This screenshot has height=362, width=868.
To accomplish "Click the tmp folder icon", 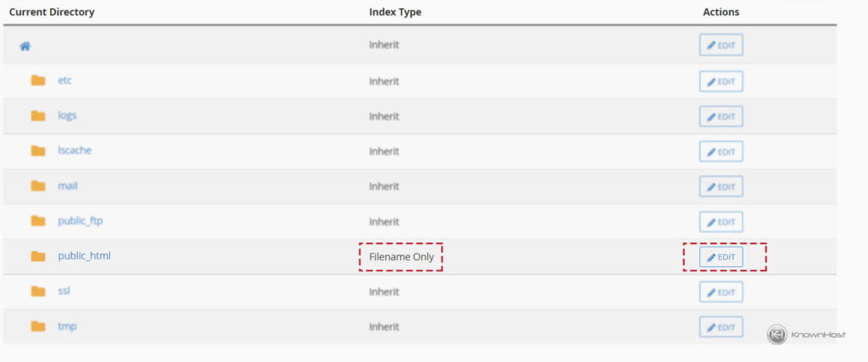I will tap(37, 326).
